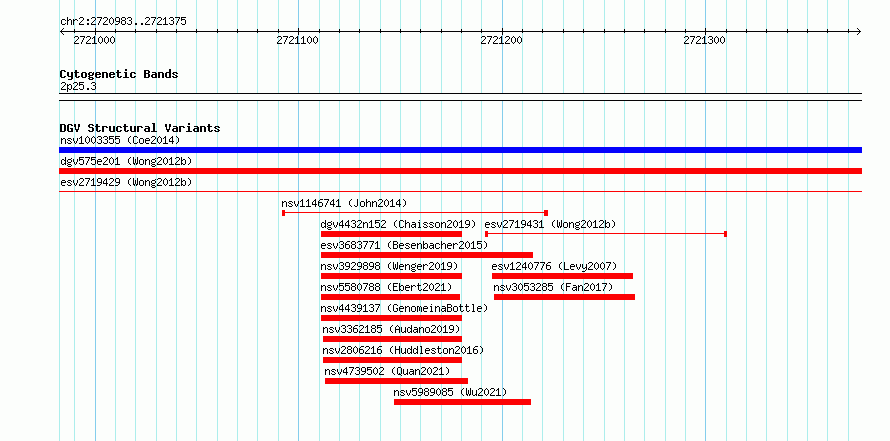Select the esv2719431 thin span line
Screen dimensions: 890x441
606,234
